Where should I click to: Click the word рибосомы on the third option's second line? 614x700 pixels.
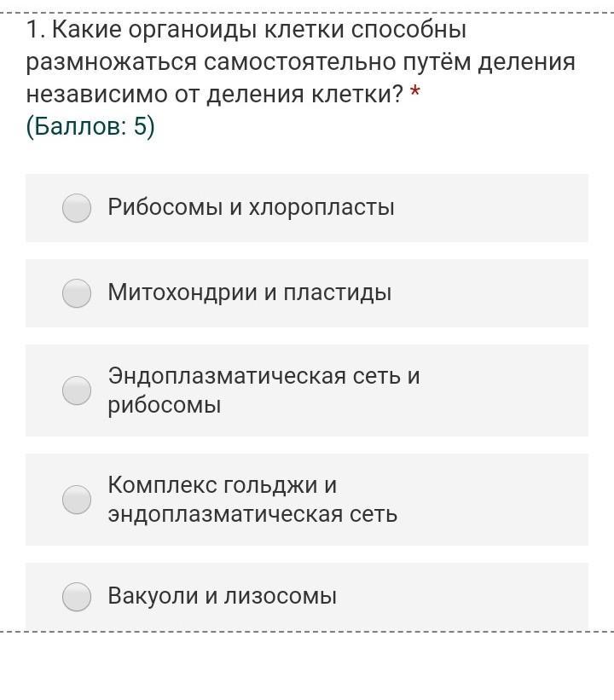tap(164, 405)
